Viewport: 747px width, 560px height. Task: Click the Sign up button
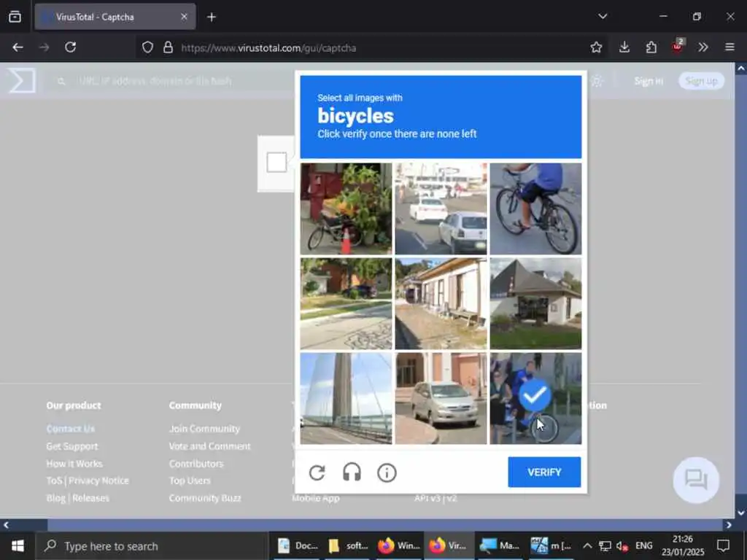(x=701, y=81)
